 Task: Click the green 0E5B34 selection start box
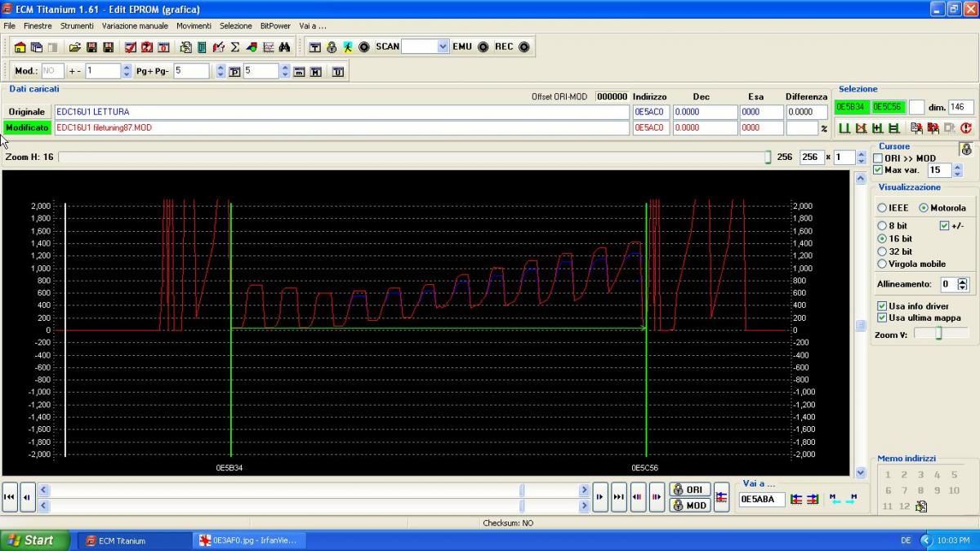[852, 107]
